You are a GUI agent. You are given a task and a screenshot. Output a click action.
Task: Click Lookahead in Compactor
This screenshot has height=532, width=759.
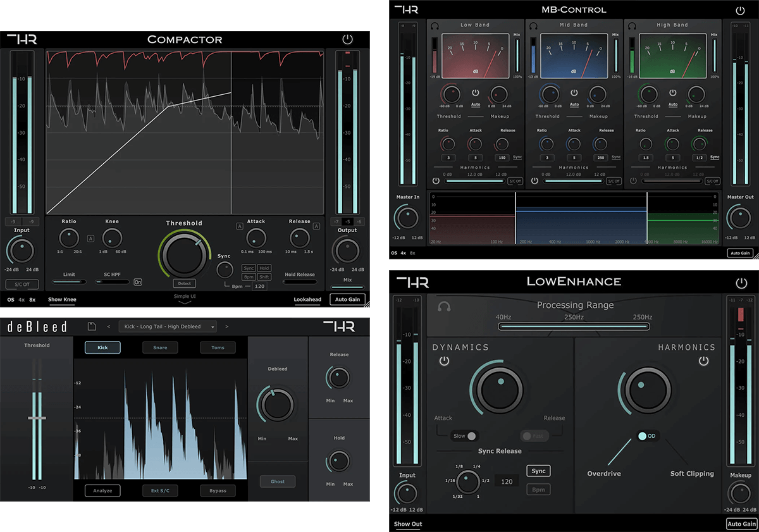307,300
